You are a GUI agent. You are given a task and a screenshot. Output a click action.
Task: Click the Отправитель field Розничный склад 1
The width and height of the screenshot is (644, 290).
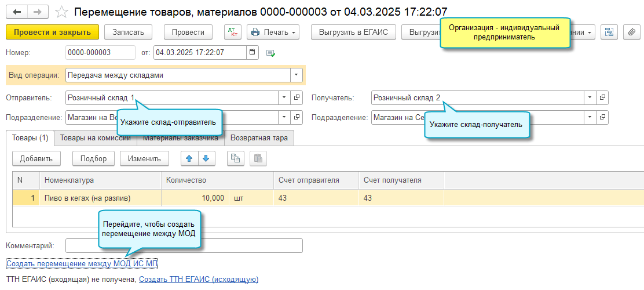point(172,98)
